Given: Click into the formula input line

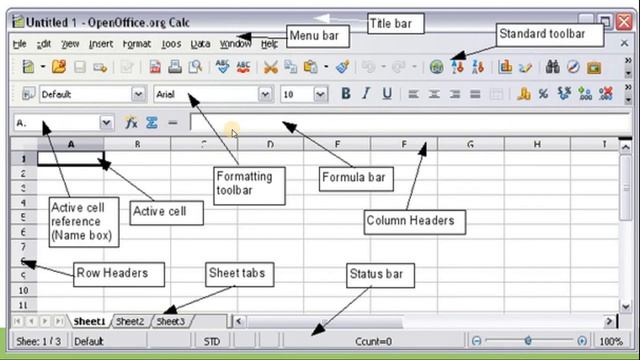Looking at the screenshot, I should coord(411,122).
